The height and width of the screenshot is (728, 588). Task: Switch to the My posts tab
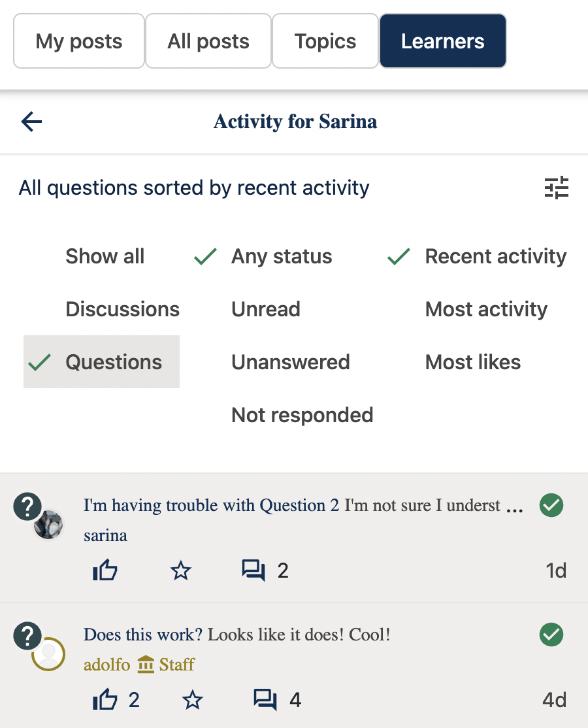coord(79,41)
